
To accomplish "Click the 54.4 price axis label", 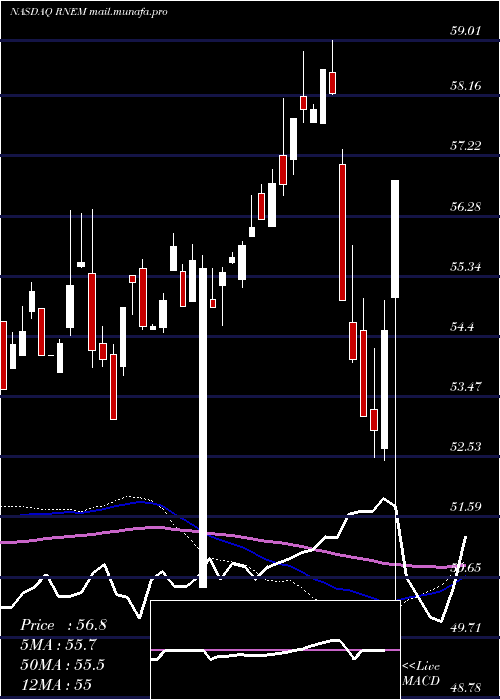I will [x=462, y=327].
